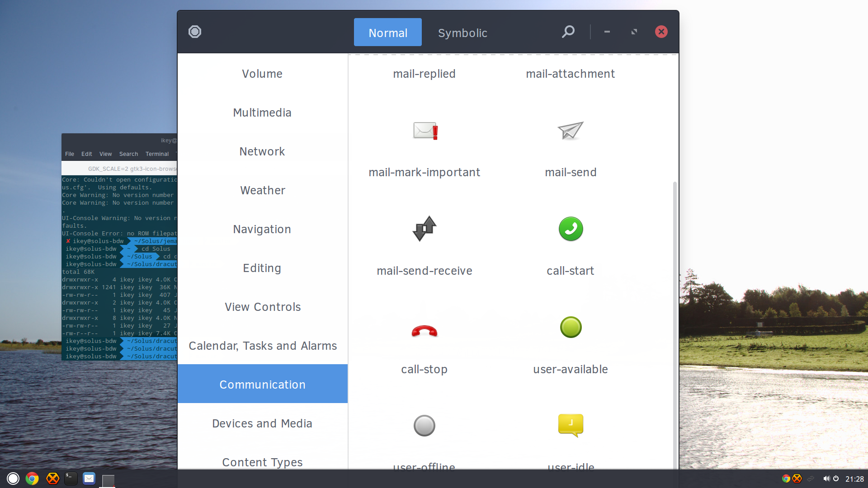This screenshot has width=868, height=488.
Task: Close the icon browser window
Action: 661,32
